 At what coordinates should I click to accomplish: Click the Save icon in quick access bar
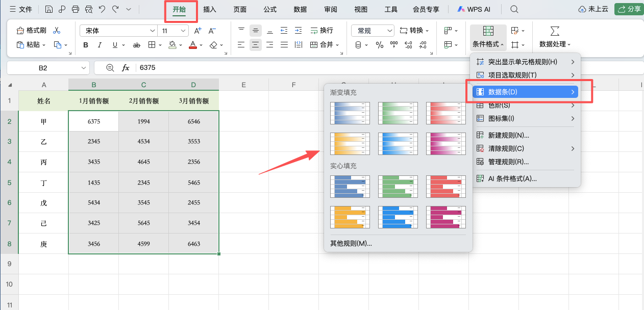coord(49,9)
